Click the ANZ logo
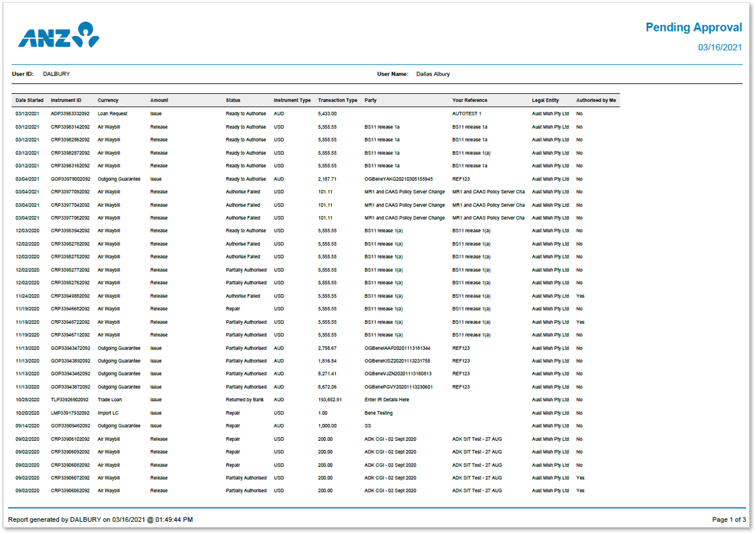The height and width of the screenshot is (534, 756). pos(59,36)
